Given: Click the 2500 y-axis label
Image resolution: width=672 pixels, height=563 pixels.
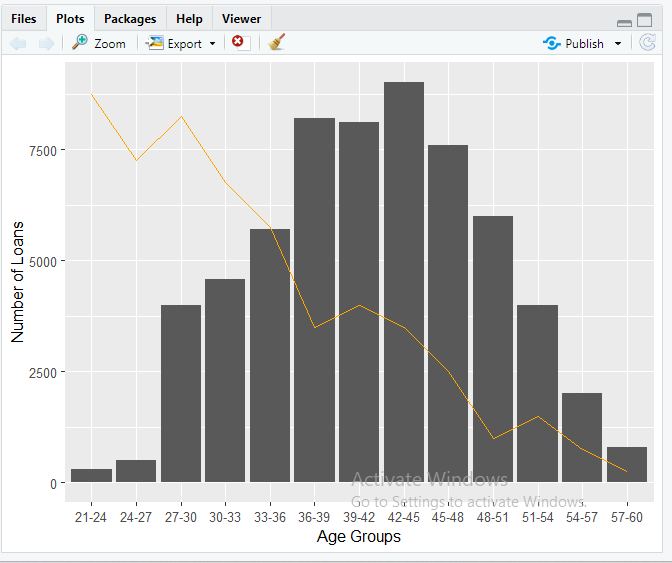Looking at the screenshot, I should tap(43, 373).
